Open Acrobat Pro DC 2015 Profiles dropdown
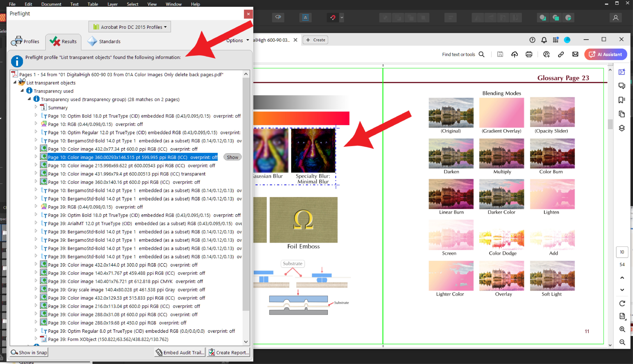This screenshot has width=633, height=364. (x=130, y=27)
